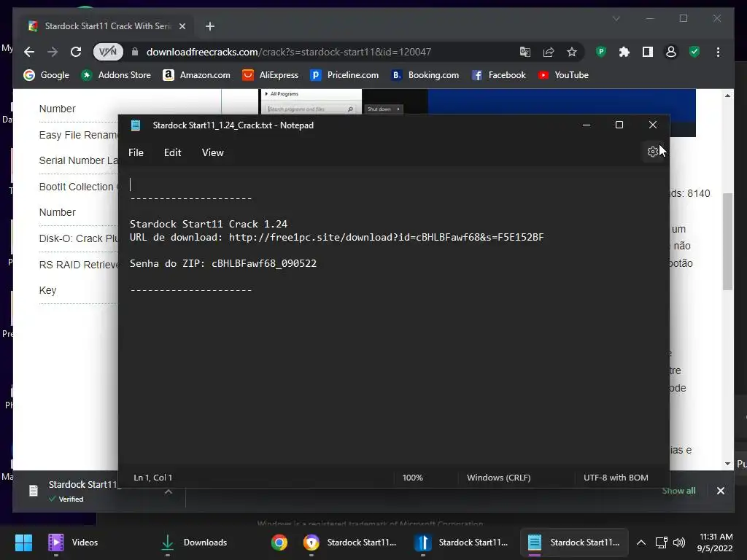This screenshot has width=747, height=560.
Task: Open Notepad settings gear icon
Action: tap(653, 152)
